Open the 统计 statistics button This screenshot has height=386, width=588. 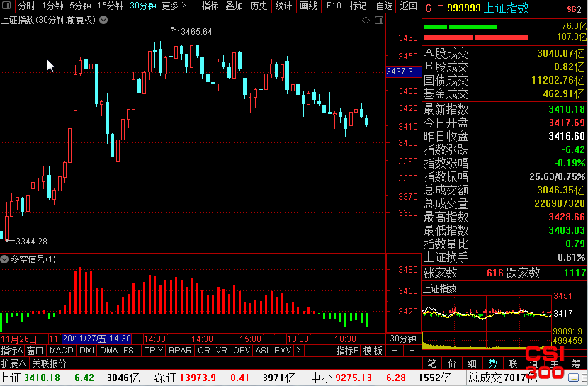(x=283, y=6)
